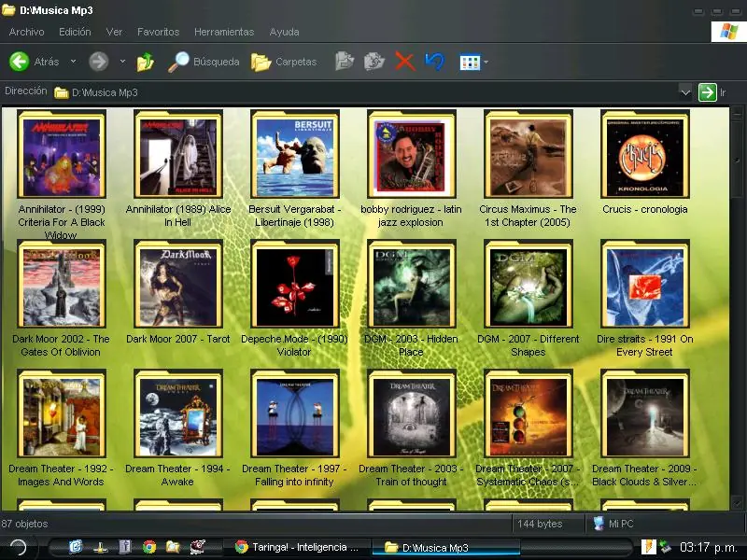This screenshot has width=747, height=560.
Task: Click scrollbar down arrow in file pane
Action: (737, 503)
